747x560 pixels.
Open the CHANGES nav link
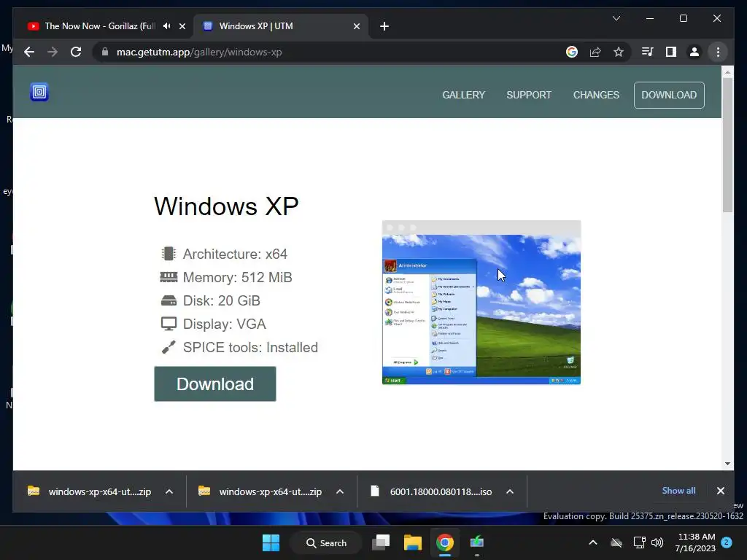(x=596, y=95)
